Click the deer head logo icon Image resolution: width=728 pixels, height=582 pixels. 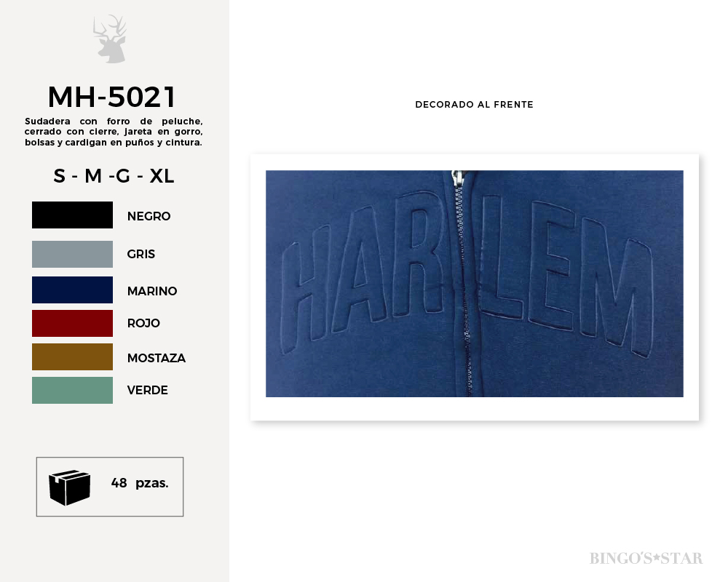(110, 39)
